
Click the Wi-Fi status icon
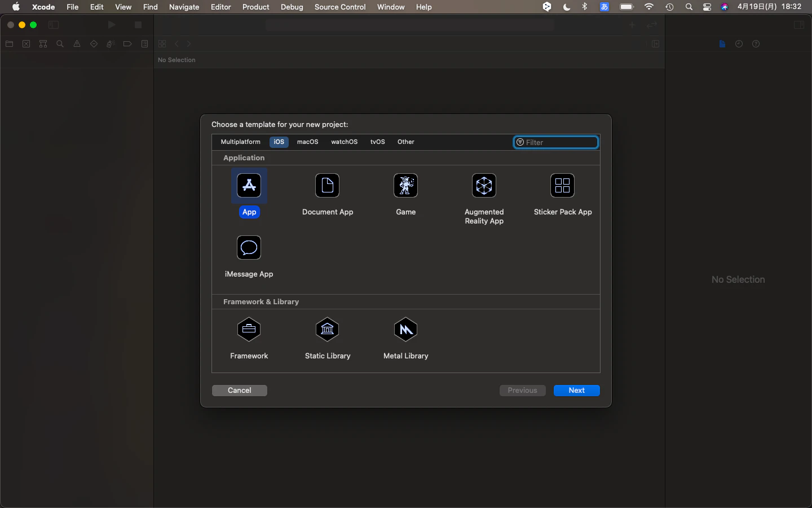click(x=649, y=7)
